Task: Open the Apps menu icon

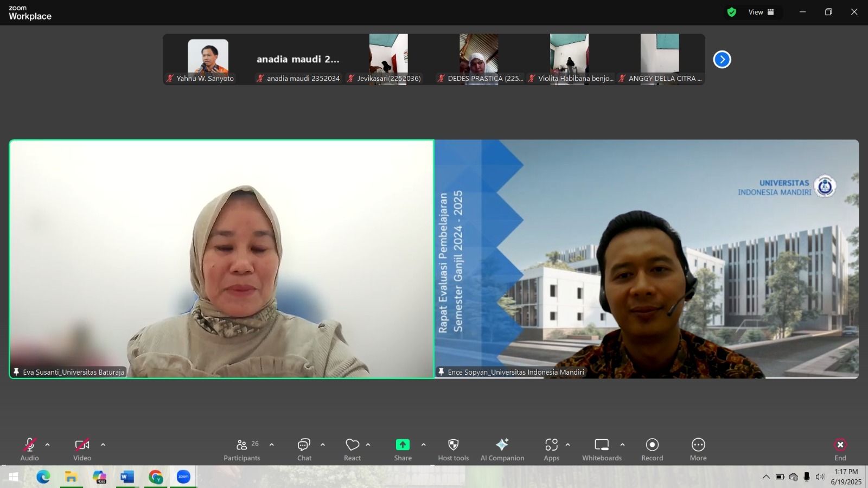Action: click(x=551, y=450)
